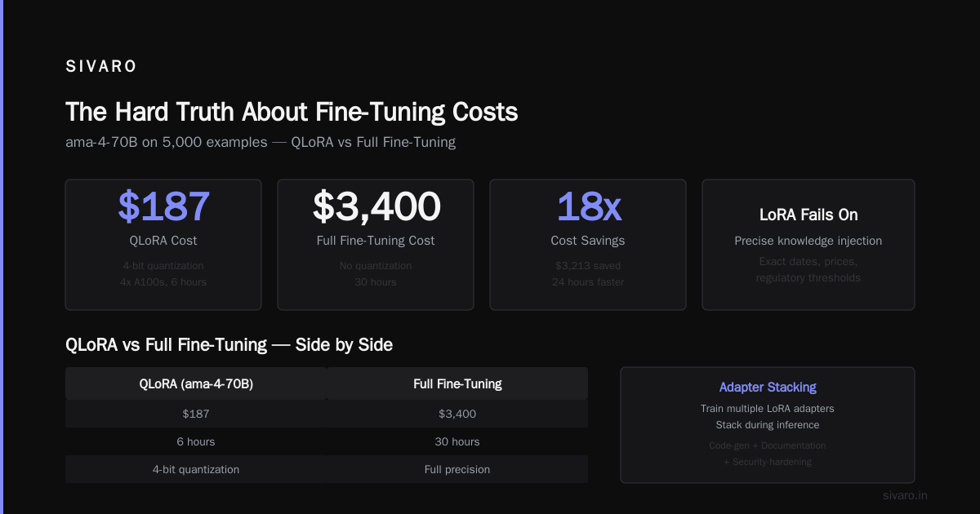Screen dimensions: 980x514
Task: Click the $187 cell in the comparison table
Action: point(196,414)
